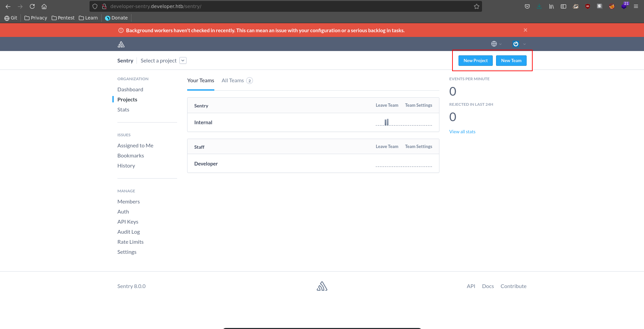Screen dimensions: 644x329
Task: Click the New Team button
Action: pyautogui.click(x=511, y=61)
